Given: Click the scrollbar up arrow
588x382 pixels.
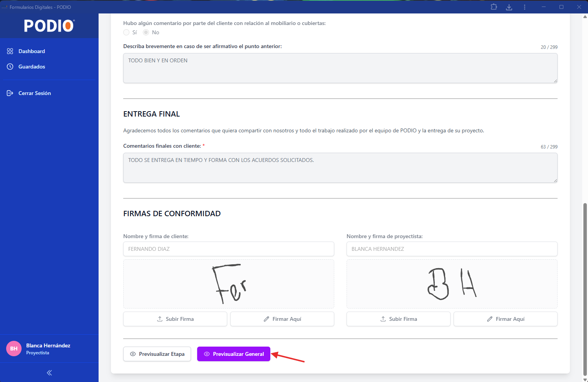Looking at the screenshot, I should coord(585,17).
